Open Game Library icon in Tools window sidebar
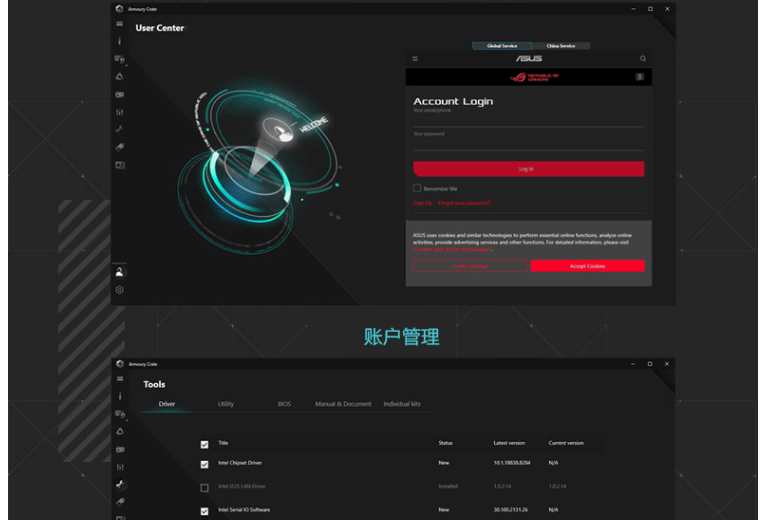This screenshot has width=761, height=520. (120, 450)
